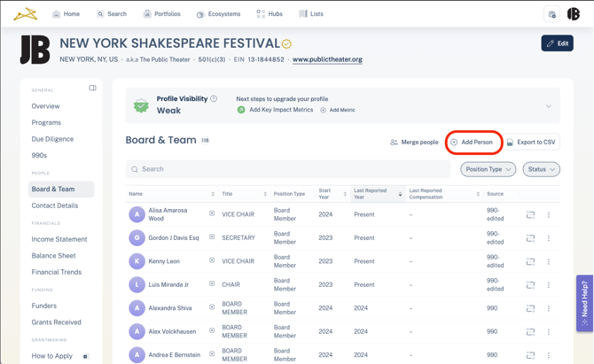The height and width of the screenshot is (364, 594).
Task: Click the Profile Visibility help question mark
Action: pos(214,99)
